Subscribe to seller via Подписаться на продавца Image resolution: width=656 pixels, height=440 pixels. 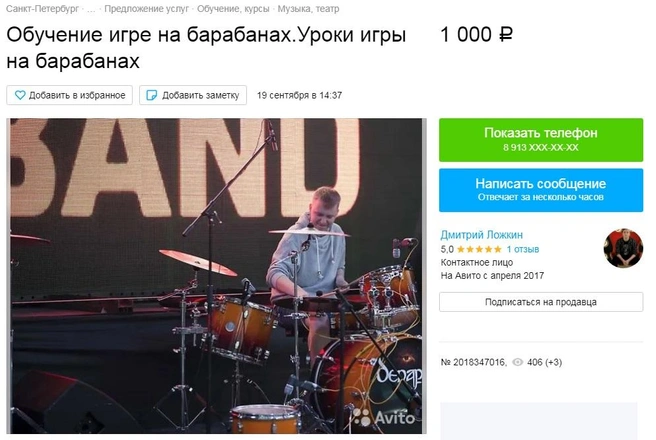coord(541,302)
